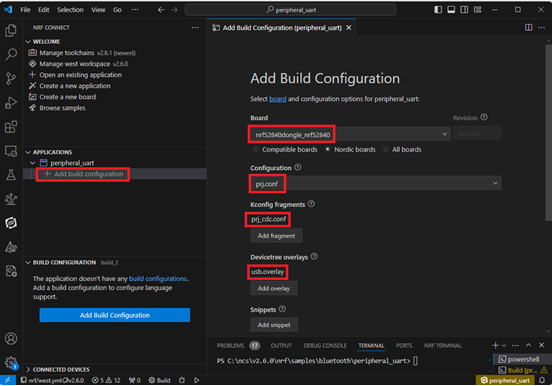
Task: Select the Compatible boards radio button
Action: [x=256, y=149]
